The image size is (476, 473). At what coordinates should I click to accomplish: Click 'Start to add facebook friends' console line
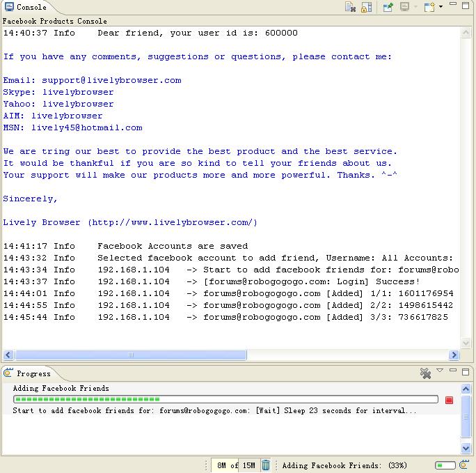(231, 270)
